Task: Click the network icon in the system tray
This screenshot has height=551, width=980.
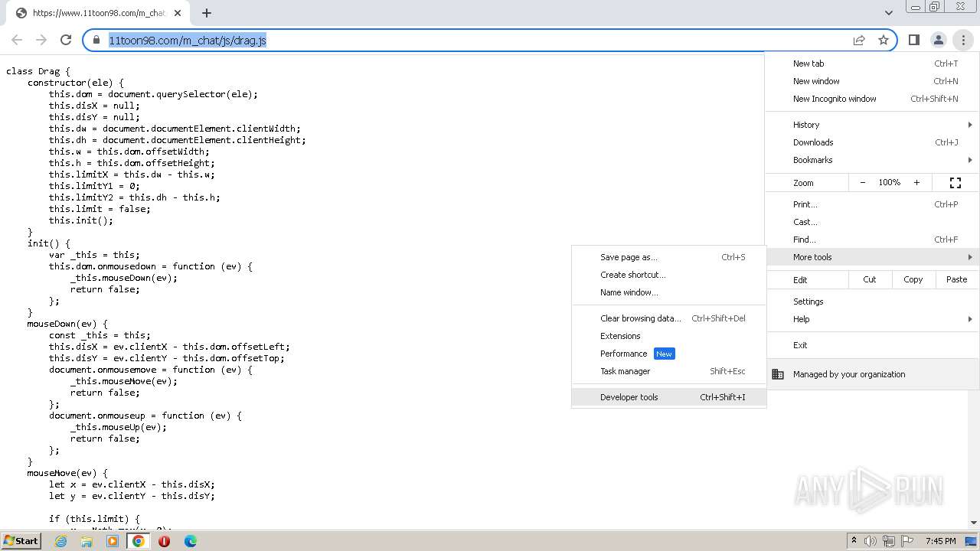Action: coord(889,541)
